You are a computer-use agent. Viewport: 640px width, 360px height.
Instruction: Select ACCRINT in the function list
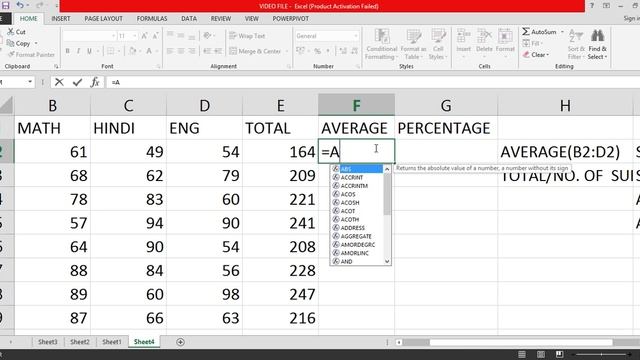click(357, 178)
